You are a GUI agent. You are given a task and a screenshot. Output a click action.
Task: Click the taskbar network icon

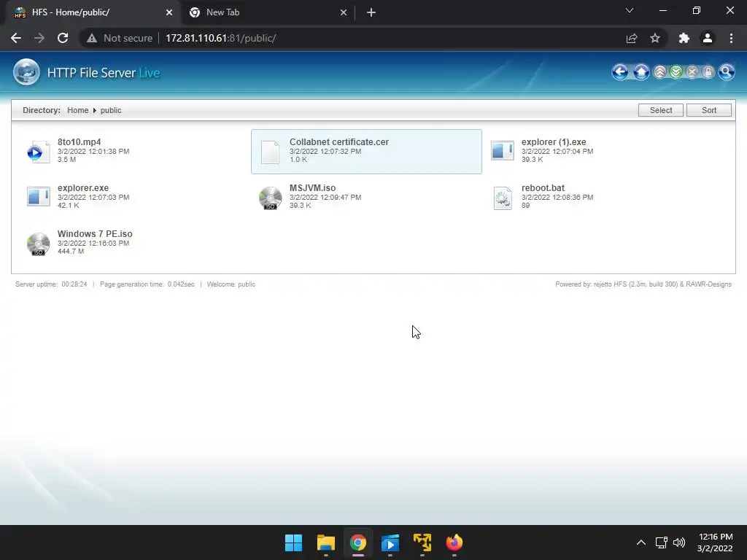[x=661, y=542]
